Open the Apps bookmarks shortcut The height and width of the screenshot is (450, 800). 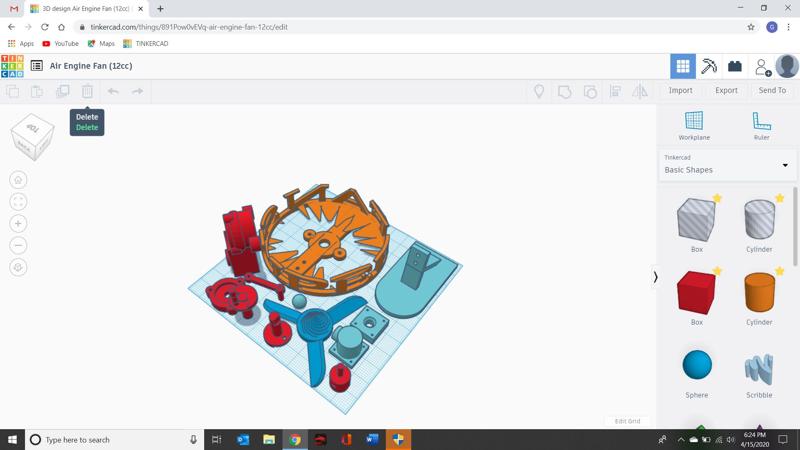(x=21, y=44)
